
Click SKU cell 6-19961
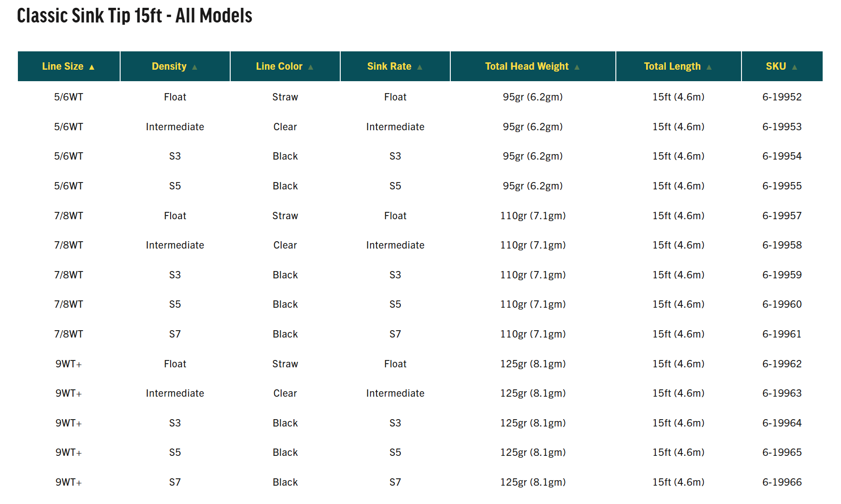click(782, 334)
